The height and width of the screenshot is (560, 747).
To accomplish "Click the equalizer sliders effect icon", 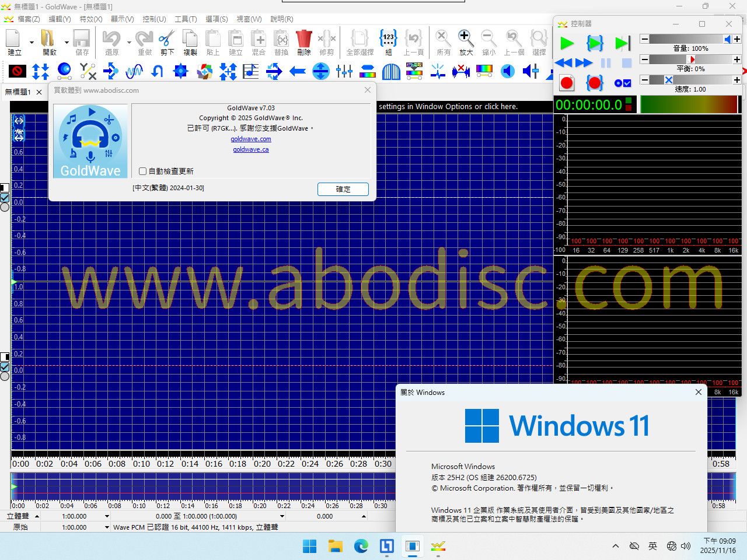I will point(344,72).
